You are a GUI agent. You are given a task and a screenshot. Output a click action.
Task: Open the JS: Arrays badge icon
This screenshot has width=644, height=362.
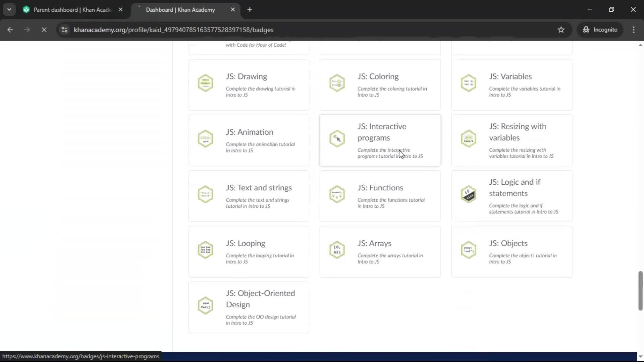click(337, 250)
